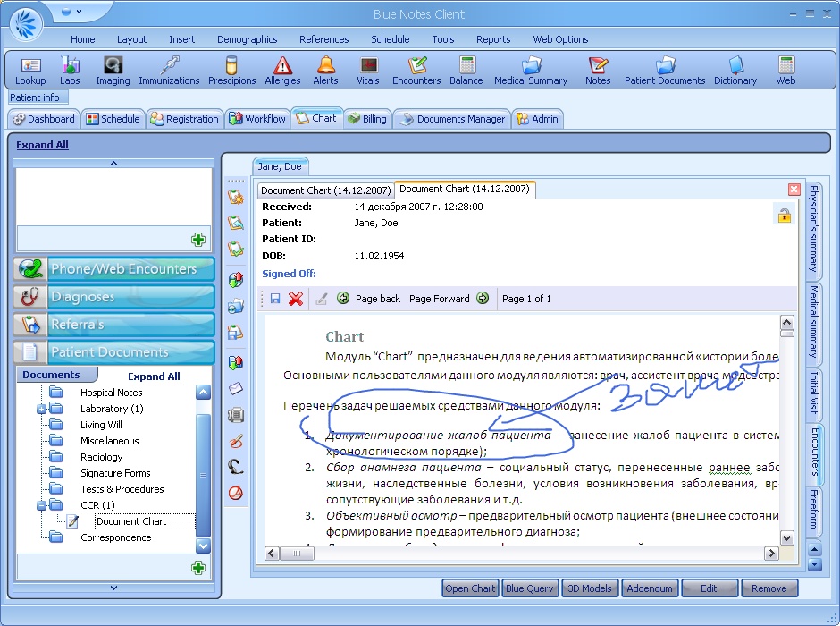The width and height of the screenshot is (840, 626).
Task: Click the envelope icon in vertical toolbar
Action: pos(236,388)
